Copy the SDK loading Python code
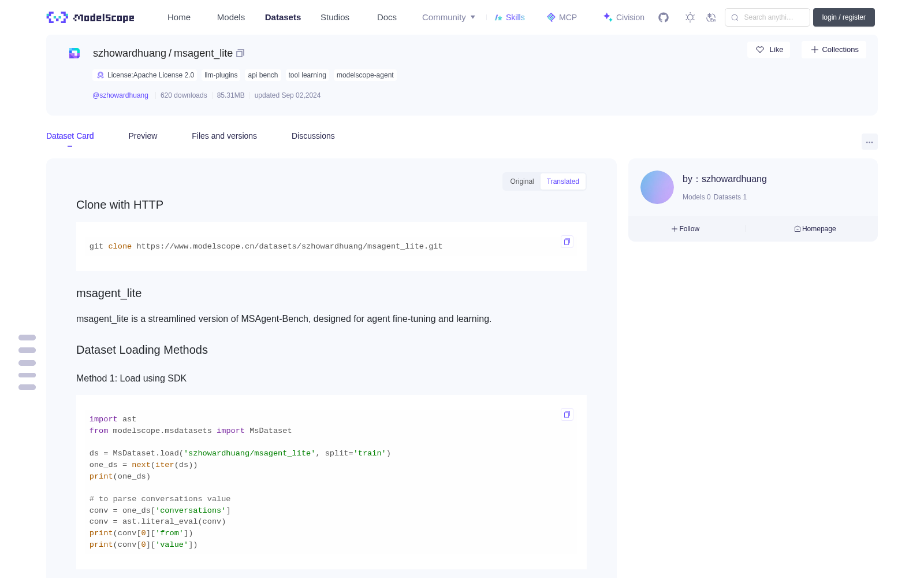The height and width of the screenshot is (578, 924). click(567, 414)
